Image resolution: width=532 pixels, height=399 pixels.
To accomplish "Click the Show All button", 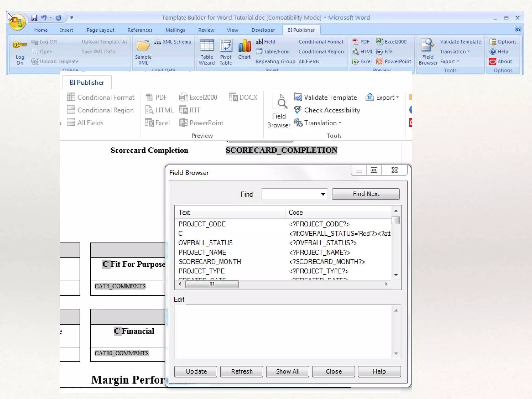I will [288, 371].
